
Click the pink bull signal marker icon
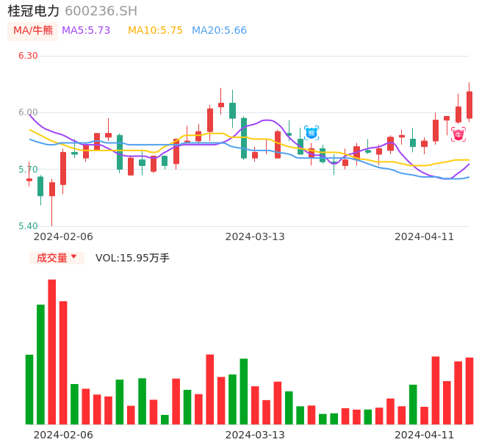coord(458,134)
